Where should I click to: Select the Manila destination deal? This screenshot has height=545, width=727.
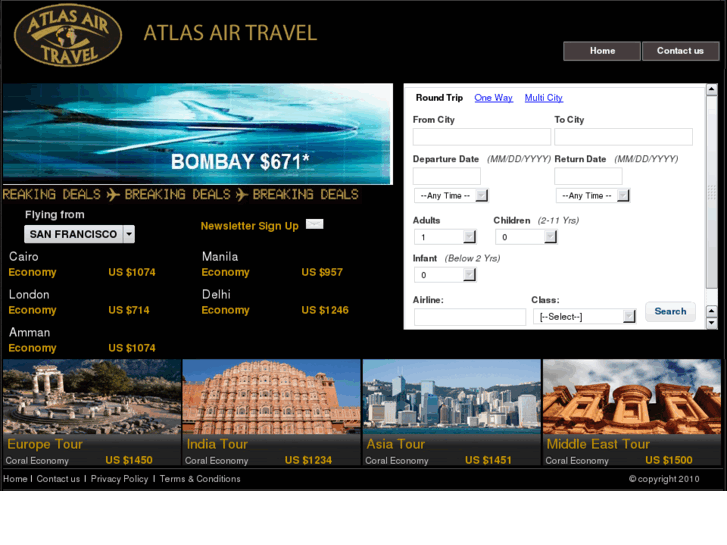[220, 256]
